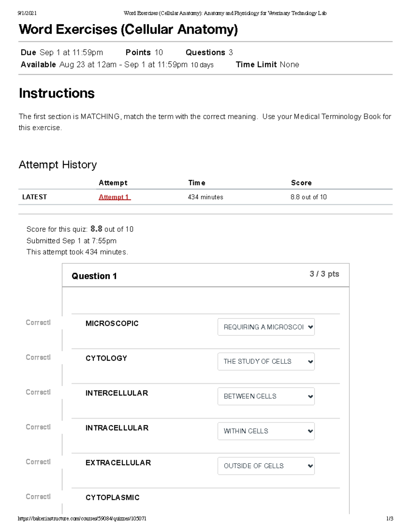
Task: Click the chevron arrow on REQUIRING A MICROSCOPE dropdown
Action: [310, 327]
